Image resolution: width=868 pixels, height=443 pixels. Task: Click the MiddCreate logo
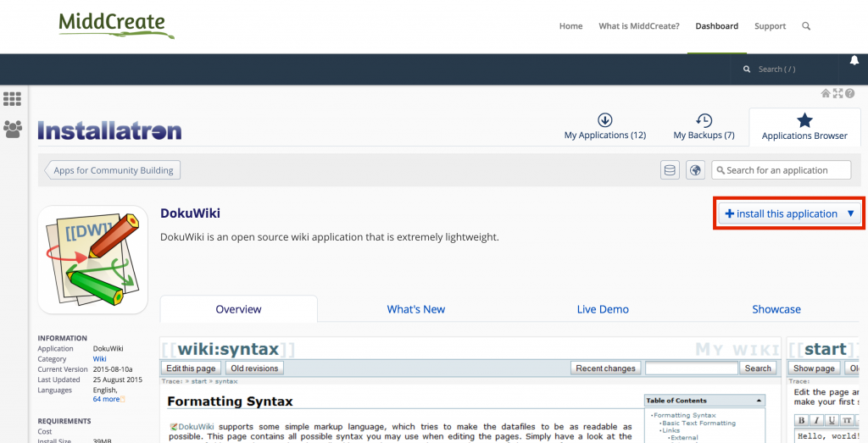tap(116, 25)
